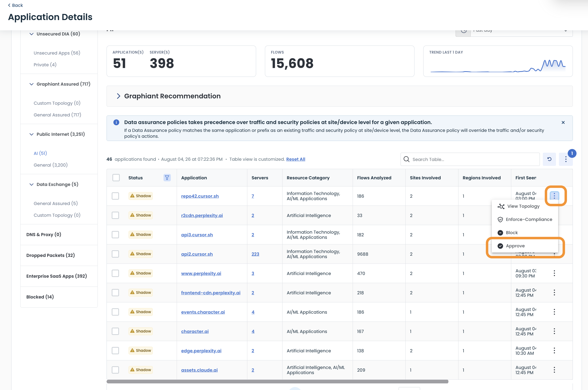Click the 223 servers link
Viewport: 588px width, 390px height.
[x=255, y=254]
